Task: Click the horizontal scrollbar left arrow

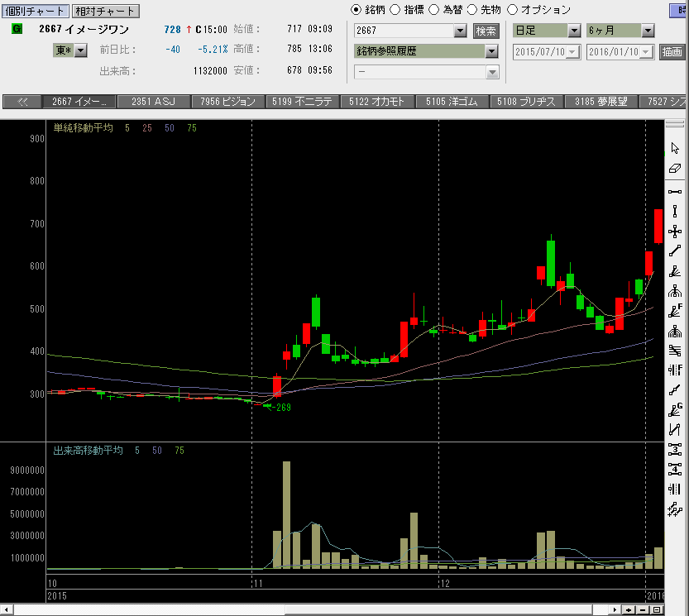Action: pos(6,610)
